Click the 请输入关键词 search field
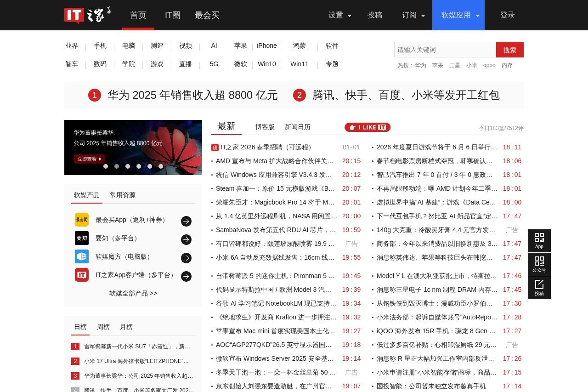 [x=445, y=50]
